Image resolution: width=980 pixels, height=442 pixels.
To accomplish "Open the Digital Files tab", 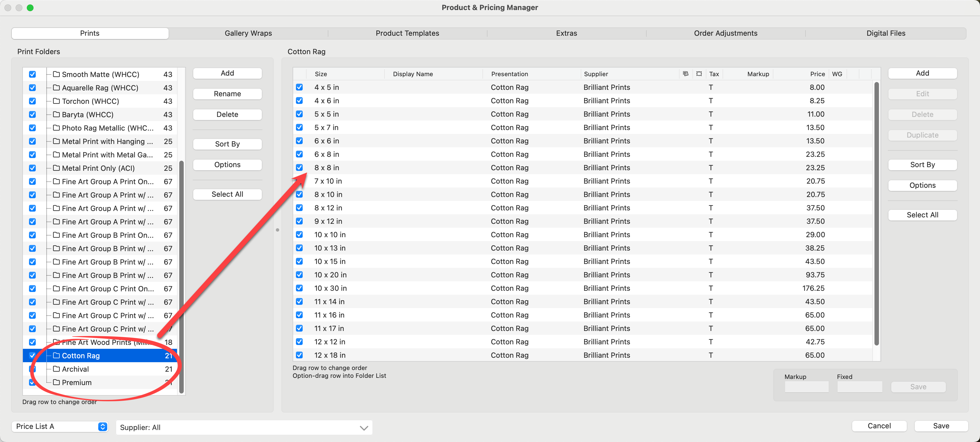I will (885, 33).
